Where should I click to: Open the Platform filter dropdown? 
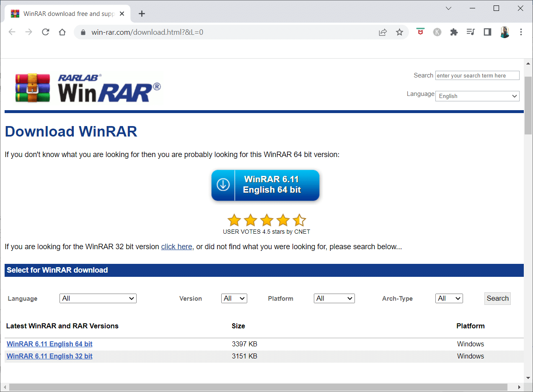334,298
